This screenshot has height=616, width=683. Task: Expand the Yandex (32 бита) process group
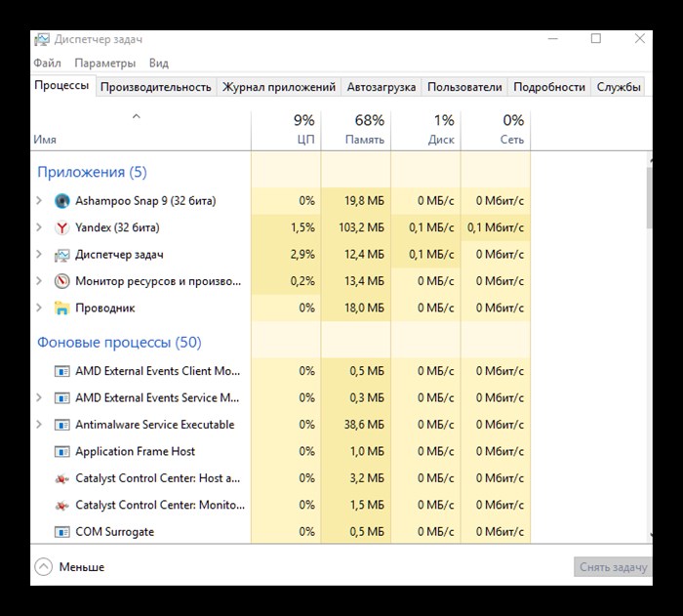[39, 227]
